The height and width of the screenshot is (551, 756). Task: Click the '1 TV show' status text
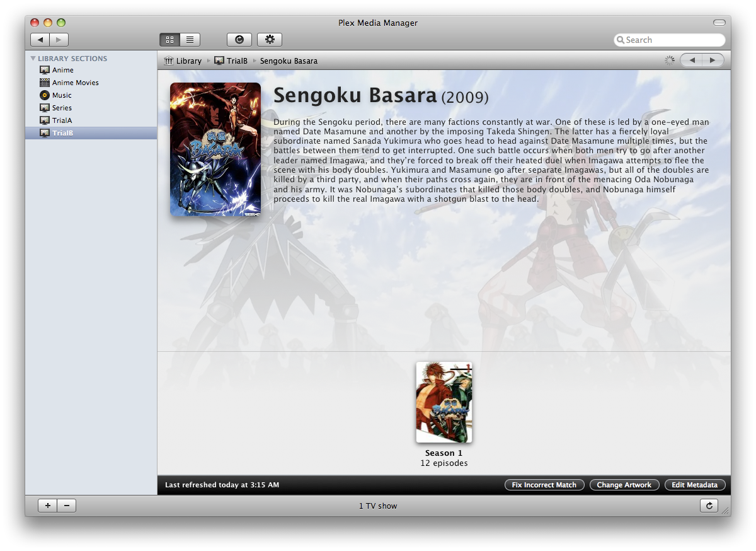[x=378, y=506]
